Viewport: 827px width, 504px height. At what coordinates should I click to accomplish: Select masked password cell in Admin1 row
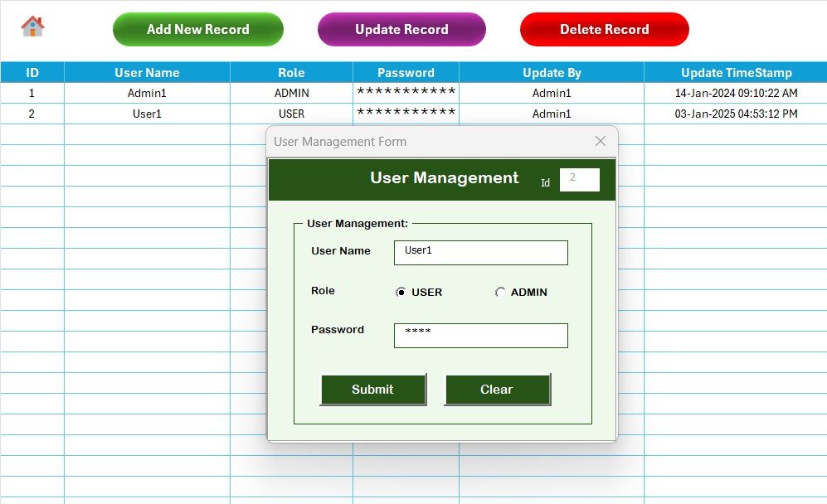(x=406, y=94)
